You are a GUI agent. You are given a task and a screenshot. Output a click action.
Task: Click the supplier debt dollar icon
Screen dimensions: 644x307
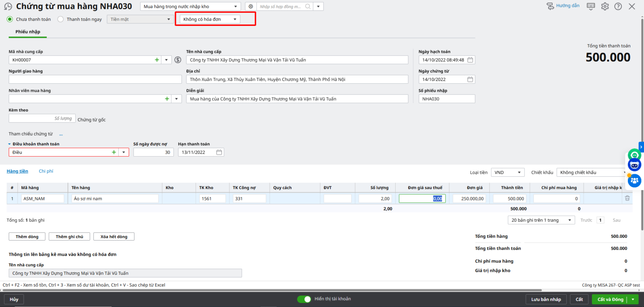pyautogui.click(x=178, y=60)
